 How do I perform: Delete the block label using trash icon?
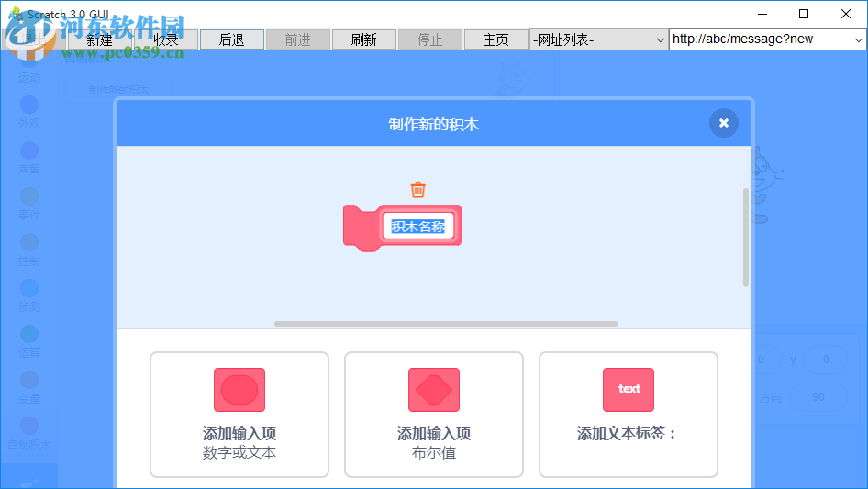pos(418,189)
